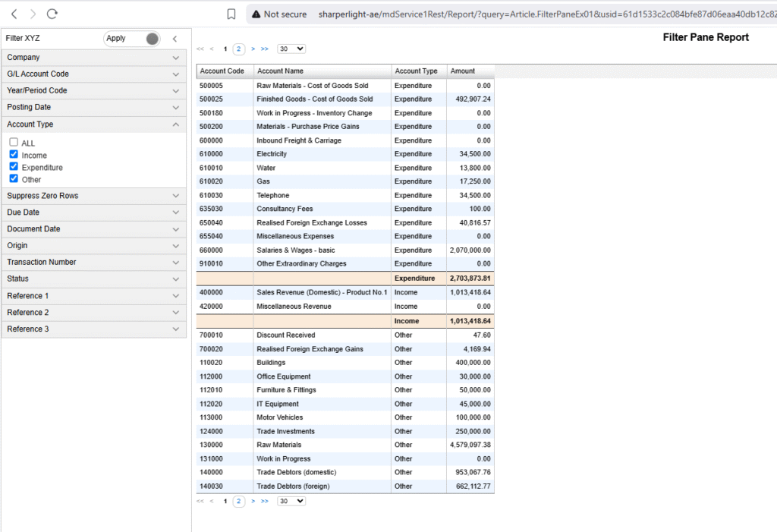Click Miscellaneous Revenue account name
Image resolution: width=777 pixels, height=532 pixels.
294,307
